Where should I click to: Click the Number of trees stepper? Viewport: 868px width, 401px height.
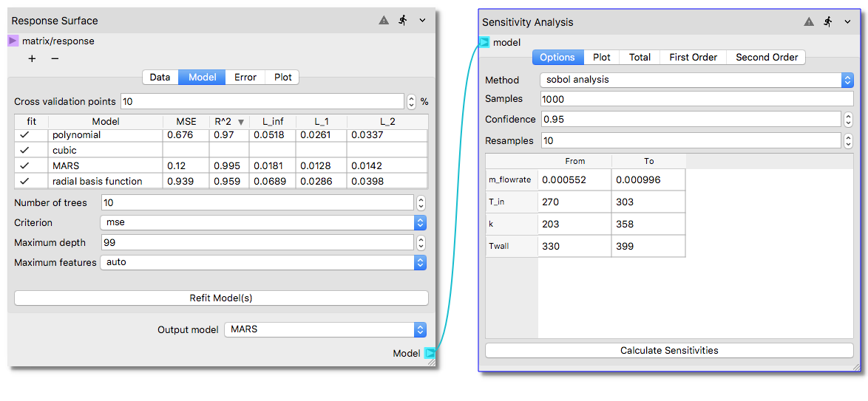tap(421, 202)
